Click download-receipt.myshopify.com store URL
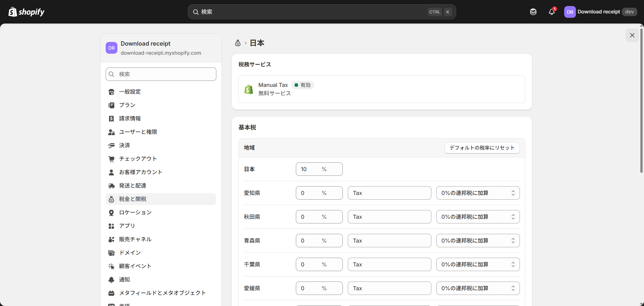 (161, 53)
